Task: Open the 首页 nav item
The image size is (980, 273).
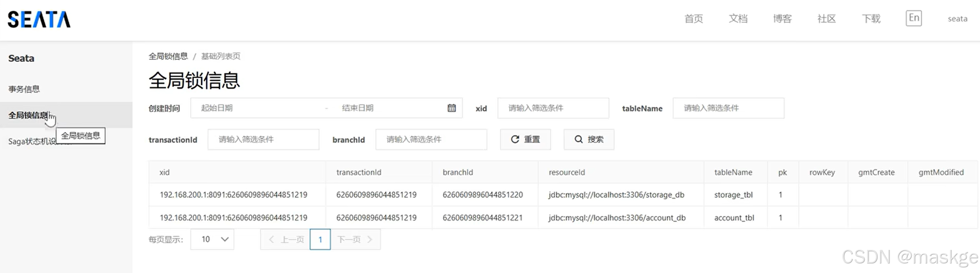Action: (693, 19)
